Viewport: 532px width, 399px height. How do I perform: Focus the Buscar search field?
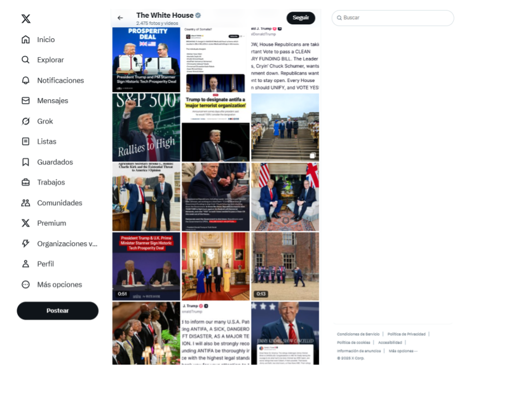(x=392, y=18)
